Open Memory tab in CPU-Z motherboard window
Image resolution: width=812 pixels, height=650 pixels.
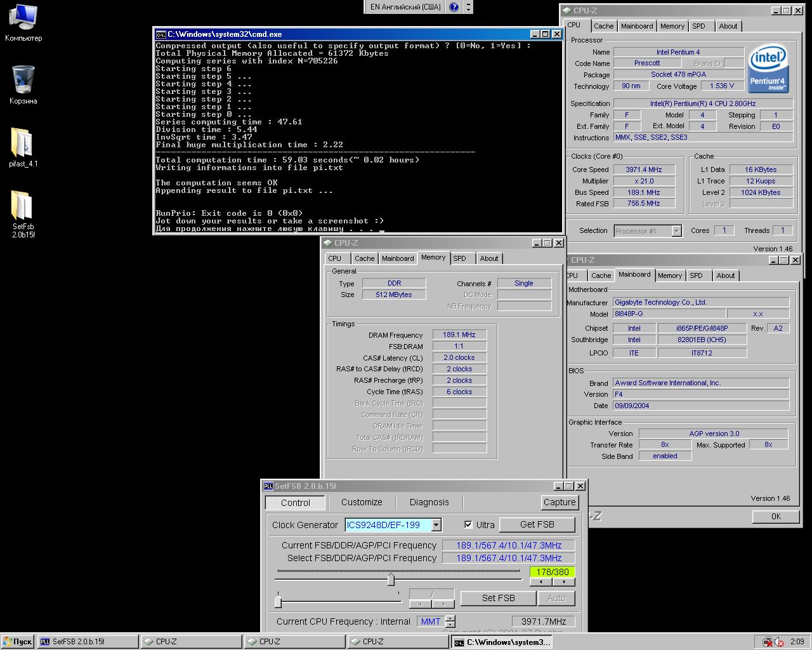pyautogui.click(x=670, y=275)
